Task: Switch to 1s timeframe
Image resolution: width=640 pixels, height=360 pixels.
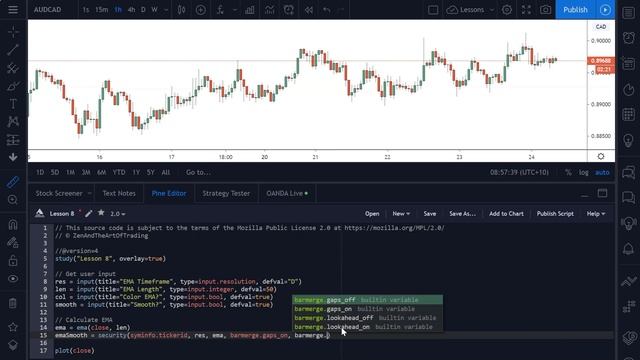Action: (86, 9)
